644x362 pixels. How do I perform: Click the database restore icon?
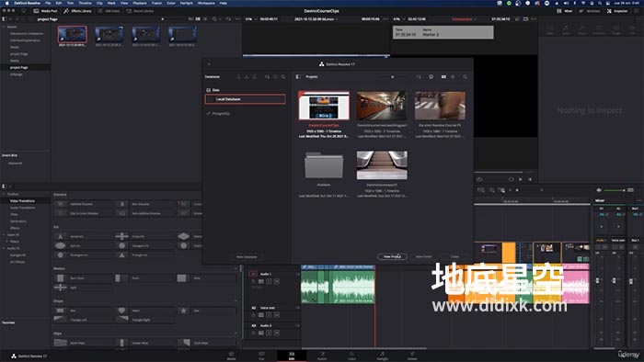[x=247, y=76]
